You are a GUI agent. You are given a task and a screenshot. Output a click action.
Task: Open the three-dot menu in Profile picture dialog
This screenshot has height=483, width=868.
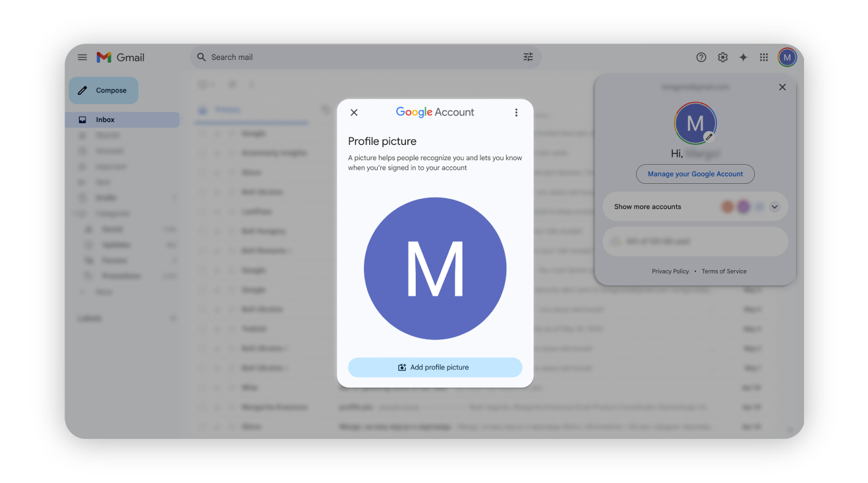(x=516, y=112)
